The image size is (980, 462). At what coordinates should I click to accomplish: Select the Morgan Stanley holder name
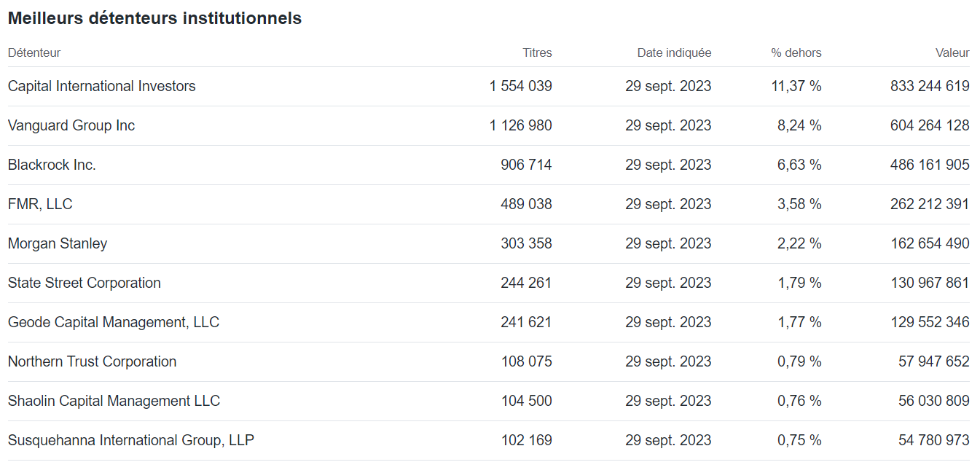click(58, 243)
